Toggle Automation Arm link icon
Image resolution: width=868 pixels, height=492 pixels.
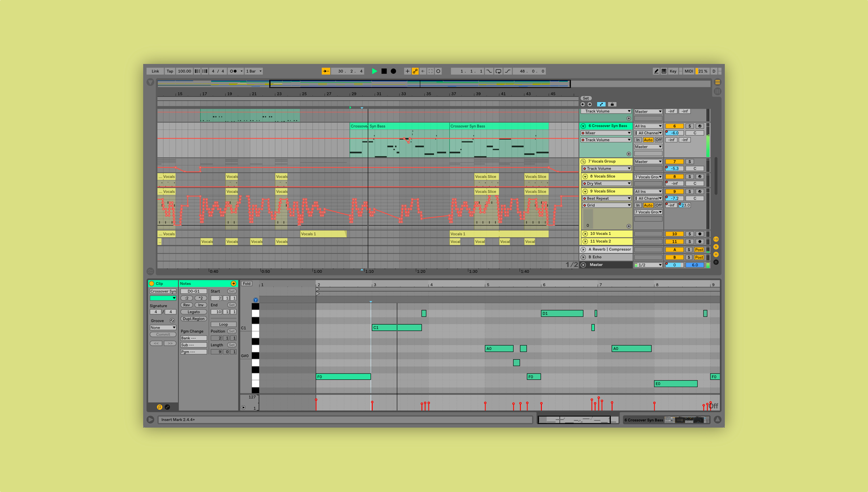[x=415, y=71]
